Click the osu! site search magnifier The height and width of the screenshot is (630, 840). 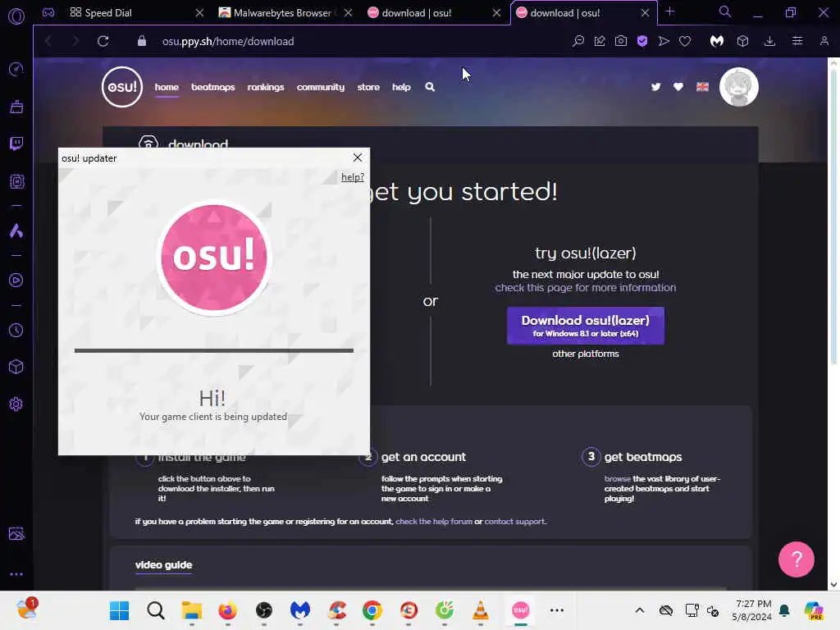(430, 87)
